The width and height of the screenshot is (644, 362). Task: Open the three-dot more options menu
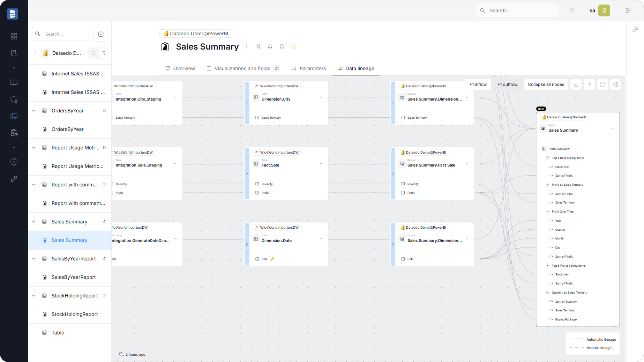[x=246, y=47]
